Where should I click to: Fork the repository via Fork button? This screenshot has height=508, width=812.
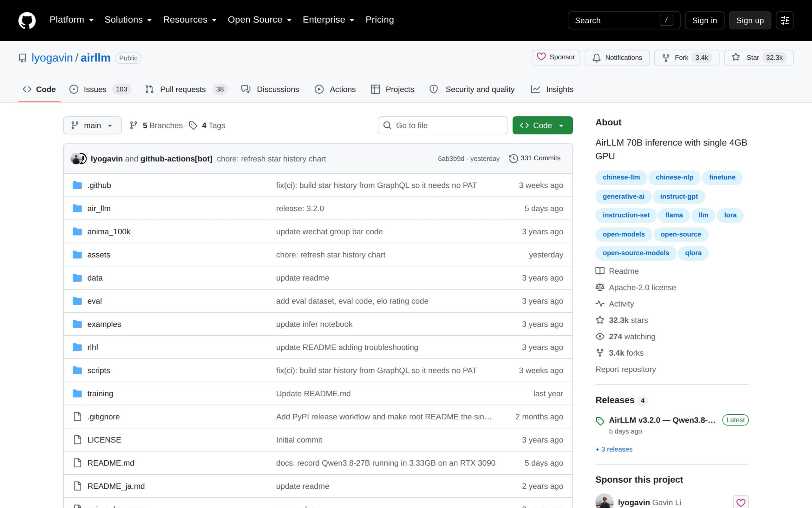tap(686, 57)
